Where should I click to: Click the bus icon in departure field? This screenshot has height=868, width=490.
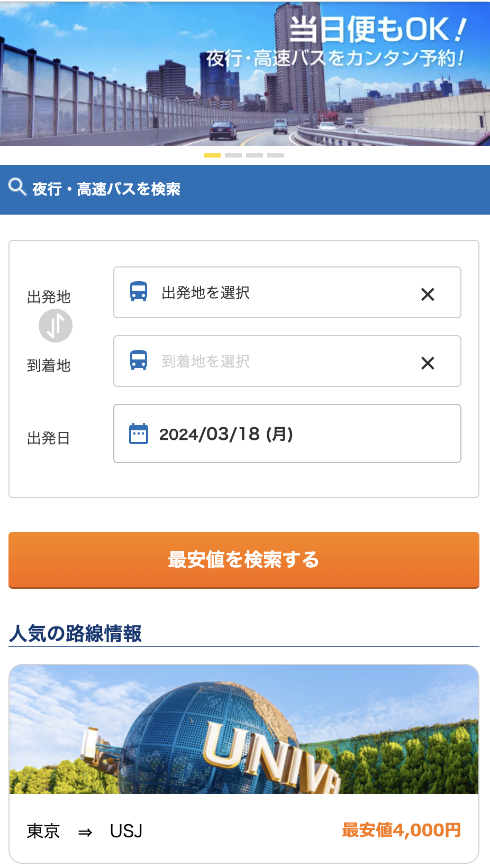139,292
